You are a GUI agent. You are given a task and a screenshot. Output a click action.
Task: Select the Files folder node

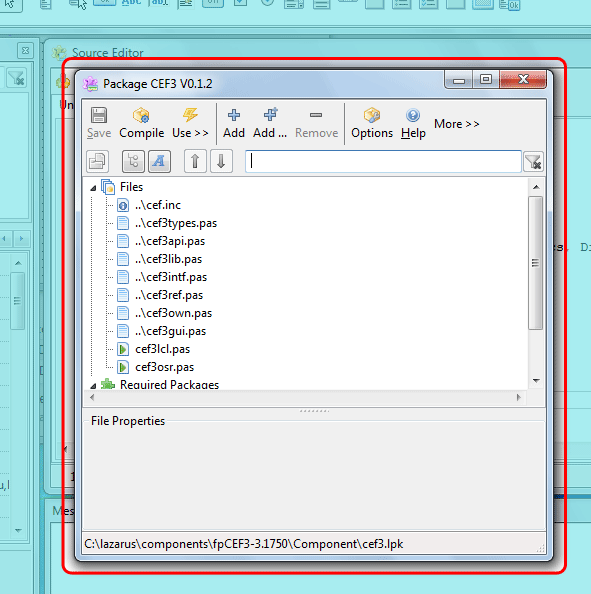coord(131,187)
